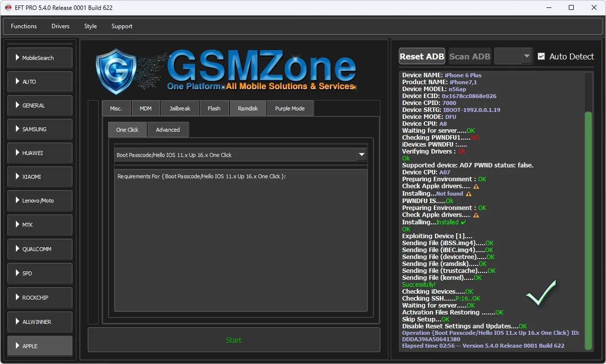The image size is (606, 364).
Task: Click the GSMZone shield logo
Action: (115, 71)
